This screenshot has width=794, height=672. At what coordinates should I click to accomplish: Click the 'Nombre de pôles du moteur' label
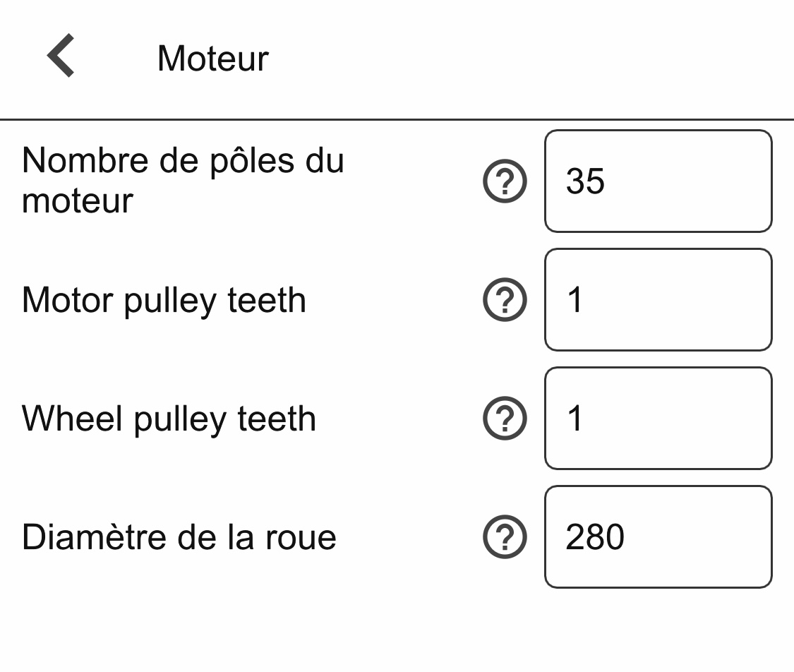(x=183, y=180)
